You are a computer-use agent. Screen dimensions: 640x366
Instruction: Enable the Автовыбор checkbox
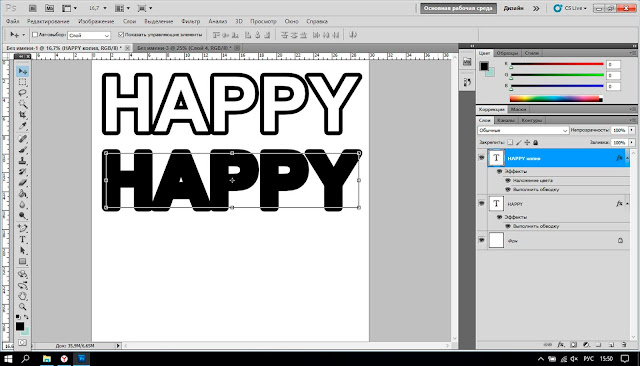pos(35,35)
